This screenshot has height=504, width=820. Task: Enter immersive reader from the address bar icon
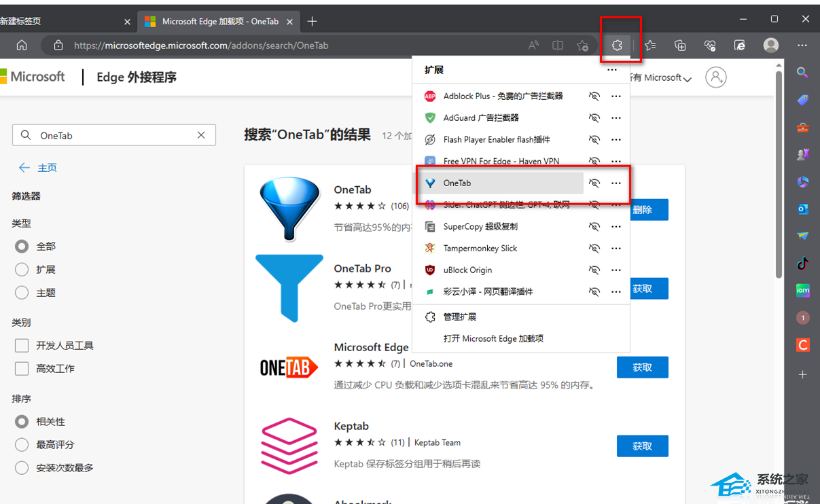[x=558, y=46]
